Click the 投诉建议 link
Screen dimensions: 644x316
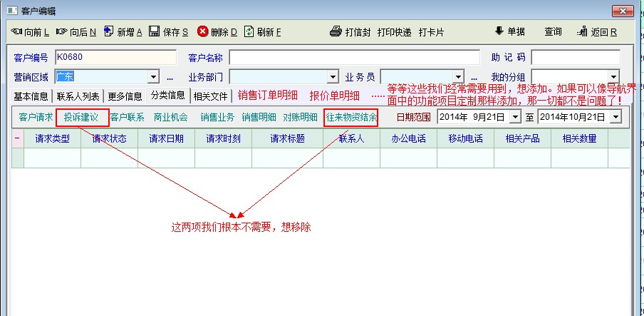[81, 117]
